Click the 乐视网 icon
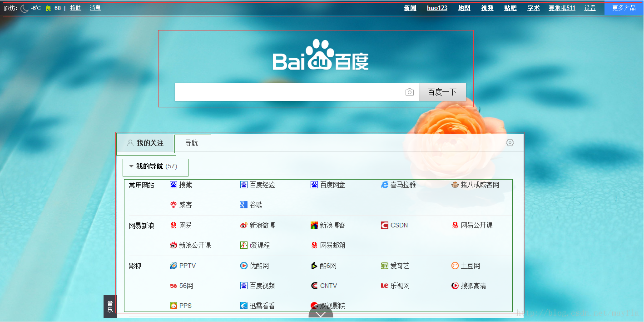644x322 pixels. [x=385, y=286]
